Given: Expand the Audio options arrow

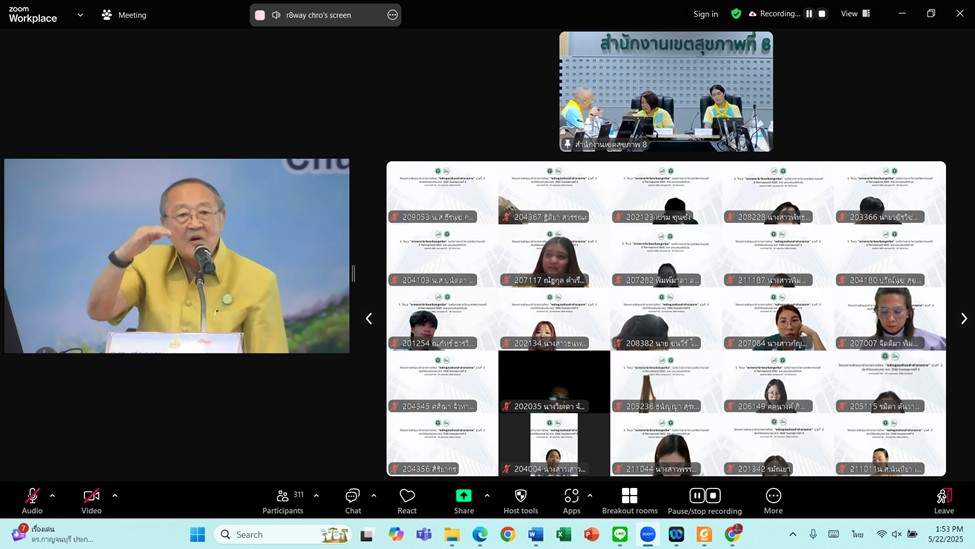Looking at the screenshot, I should [x=52, y=495].
